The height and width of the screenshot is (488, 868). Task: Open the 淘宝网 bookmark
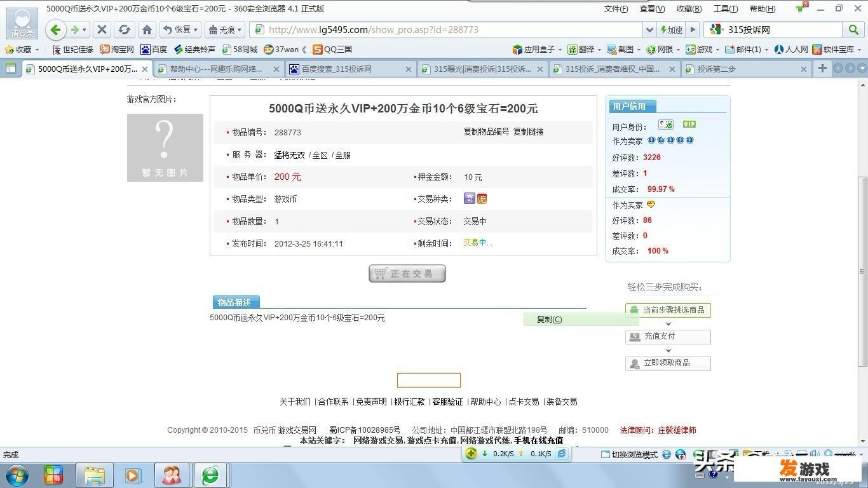click(x=117, y=49)
